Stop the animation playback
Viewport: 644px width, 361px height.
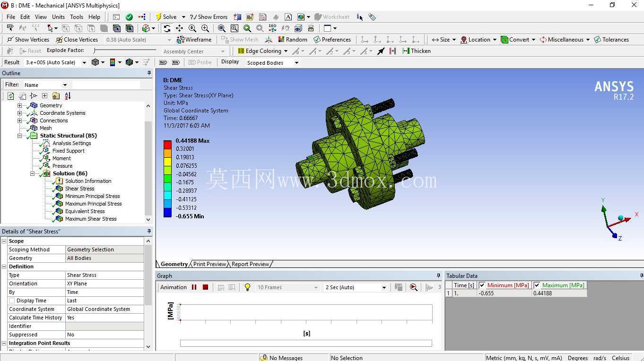click(205, 287)
